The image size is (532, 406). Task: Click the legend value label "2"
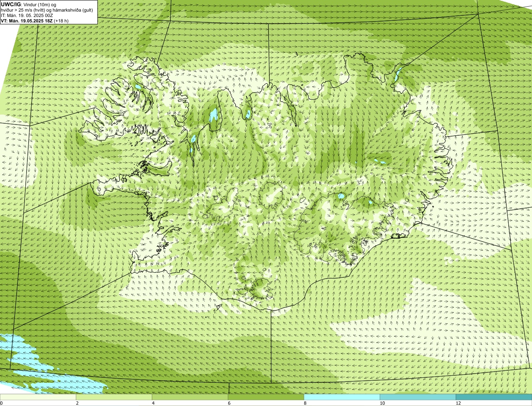[77, 403]
